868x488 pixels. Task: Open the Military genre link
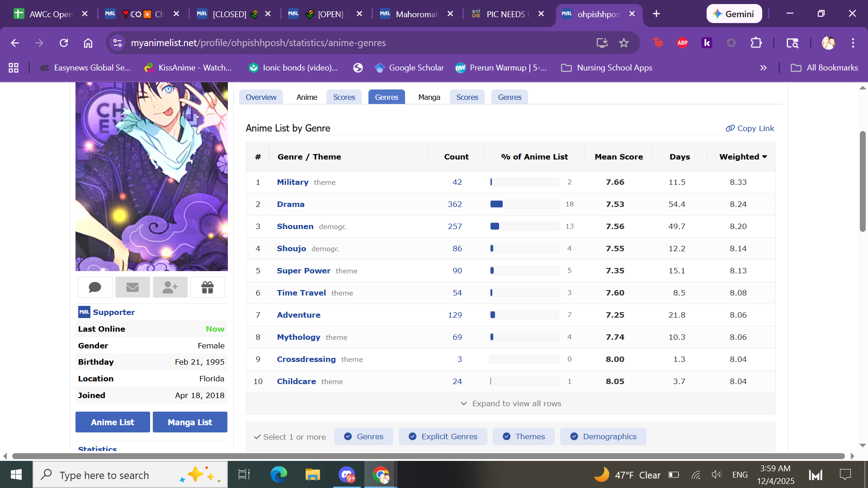coord(292,182)
